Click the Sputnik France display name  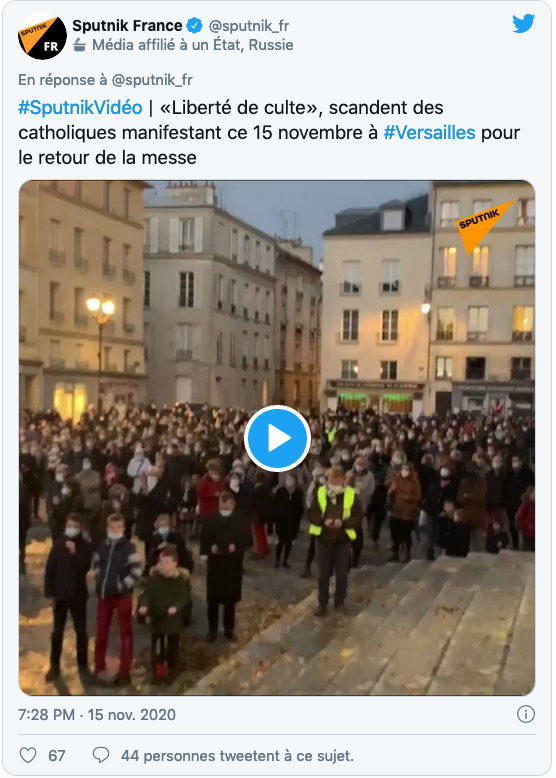tap(127, 25)
